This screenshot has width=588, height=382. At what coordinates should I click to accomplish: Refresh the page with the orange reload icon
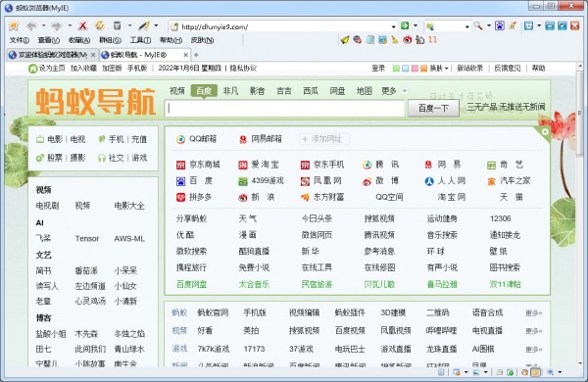click(99, 25)
